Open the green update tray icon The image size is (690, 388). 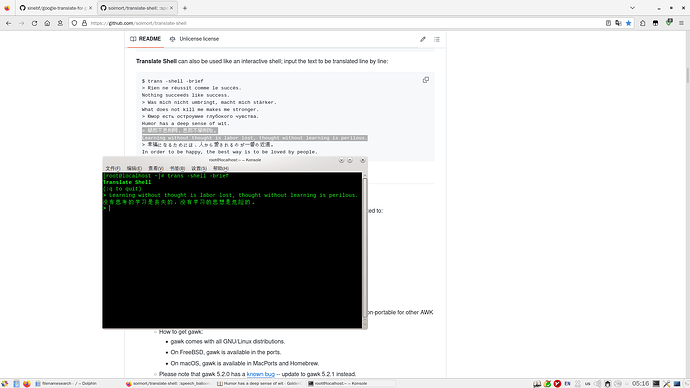tap(547, 384)
